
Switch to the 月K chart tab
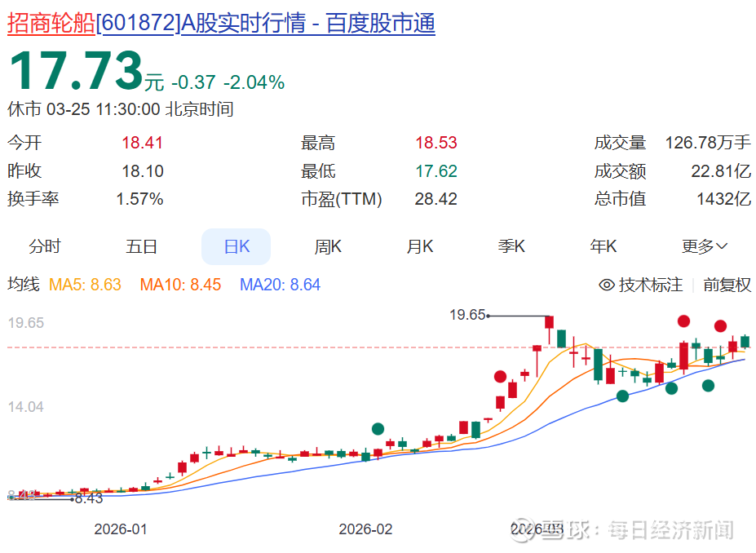pyautogui.click(x=419, y=246)
